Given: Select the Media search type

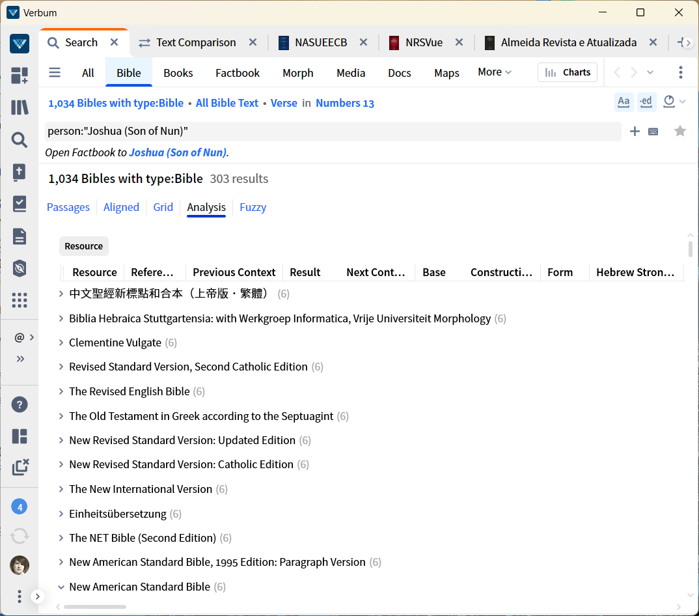Looking at the screenshot, I should click(350, 73).
